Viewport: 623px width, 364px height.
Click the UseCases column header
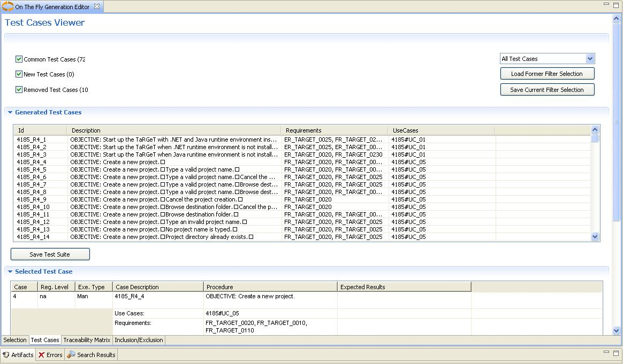click(x=442, y=130)
